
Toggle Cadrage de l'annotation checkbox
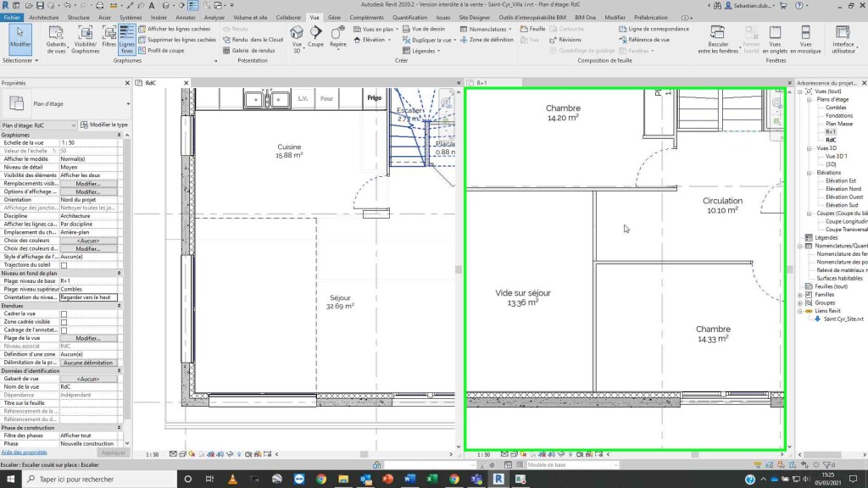(64, 330)
